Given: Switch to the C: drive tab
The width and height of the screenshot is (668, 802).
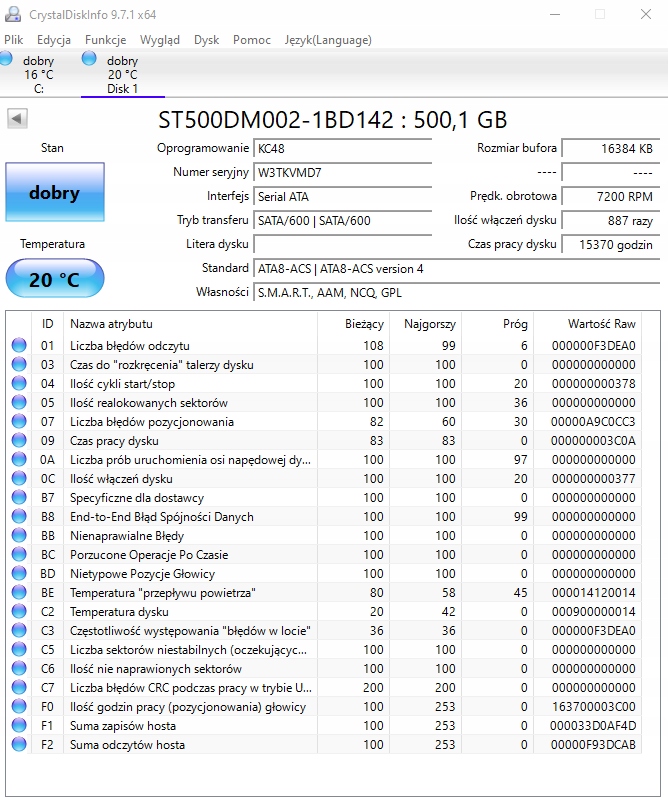Looking at the screenshot, I should pyautogui.click(x=39, y=75).
